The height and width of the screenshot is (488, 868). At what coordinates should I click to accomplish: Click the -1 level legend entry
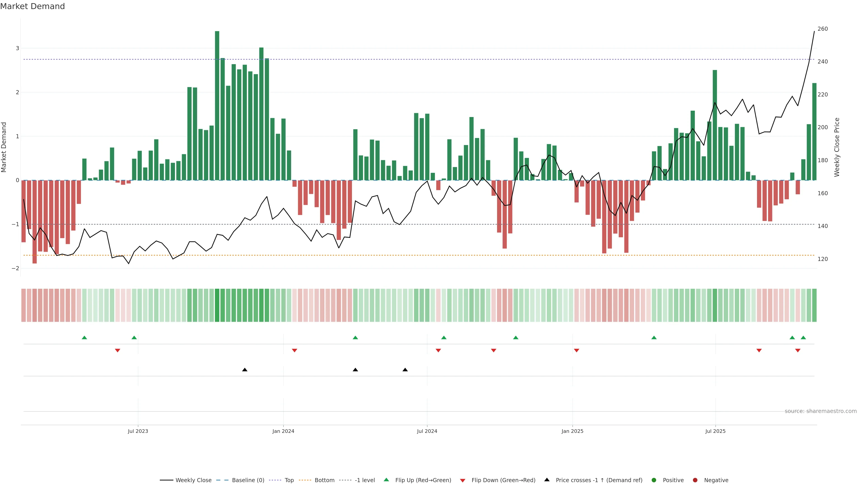[365, 480]
